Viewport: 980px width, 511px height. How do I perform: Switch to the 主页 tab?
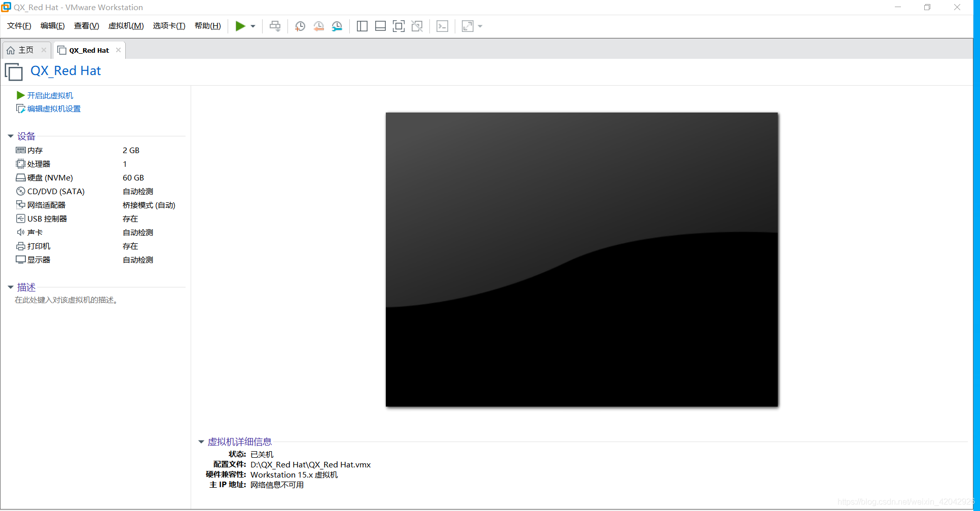tap(25, 50)
